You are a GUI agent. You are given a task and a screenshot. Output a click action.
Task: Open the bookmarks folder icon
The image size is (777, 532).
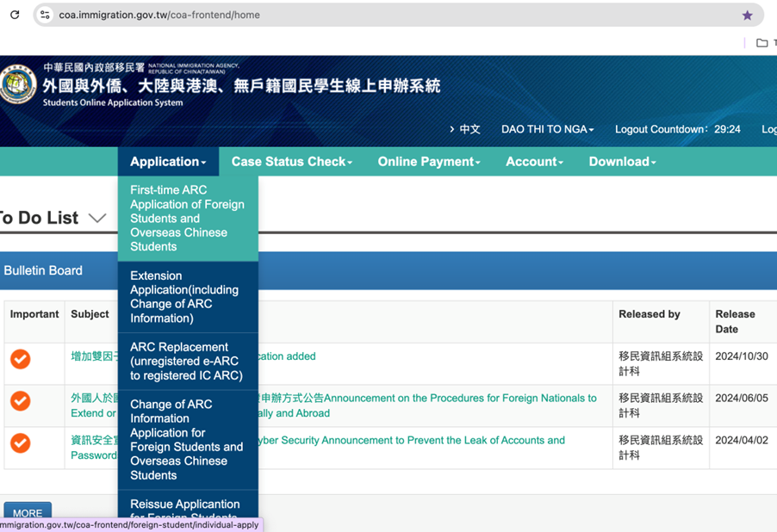coord(762,43)
